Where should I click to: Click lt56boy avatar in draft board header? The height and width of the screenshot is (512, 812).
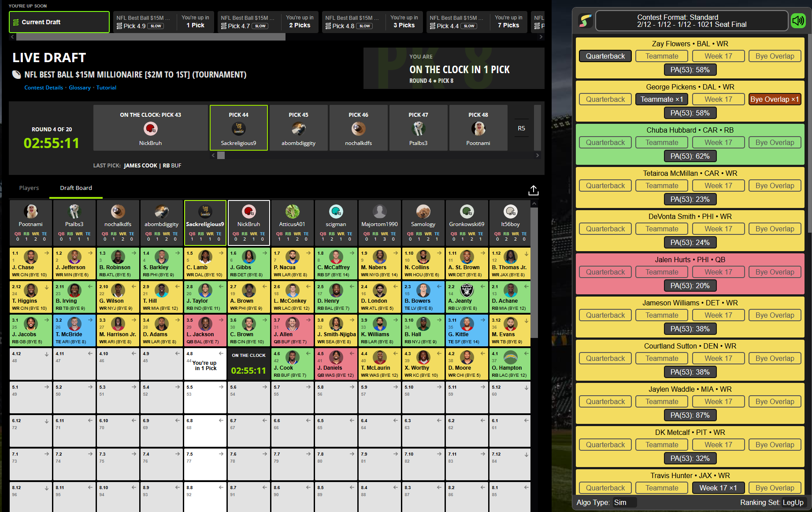pos(510,212)
